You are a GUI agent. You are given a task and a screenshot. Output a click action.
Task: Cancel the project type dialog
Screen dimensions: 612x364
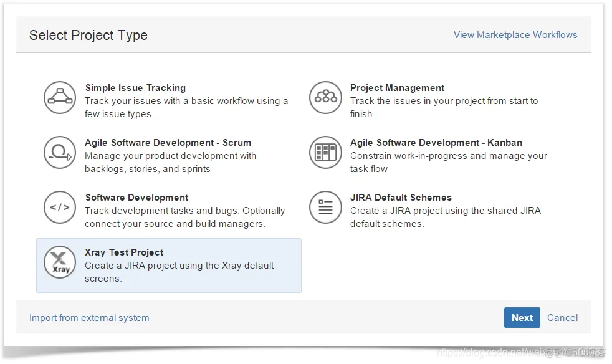pos(562,317)
